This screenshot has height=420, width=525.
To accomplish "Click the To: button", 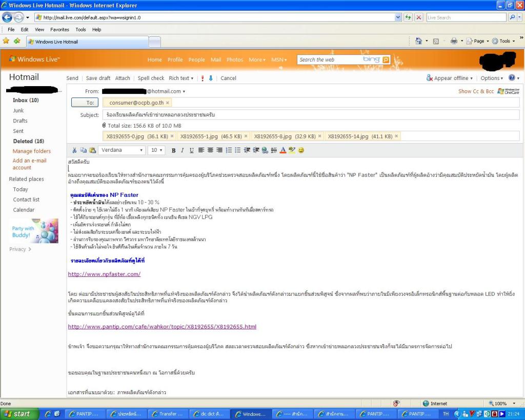I will [x=85, y=103].
